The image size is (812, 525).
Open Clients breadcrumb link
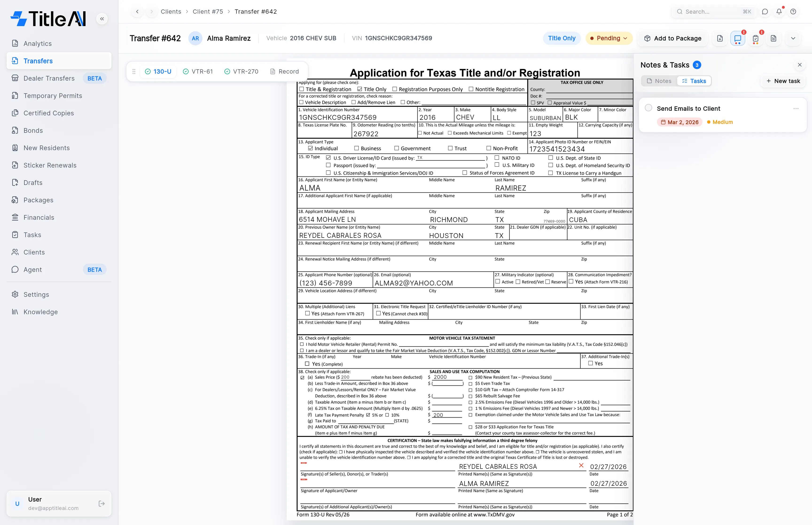pyautogui.click(x=171, y=12)
